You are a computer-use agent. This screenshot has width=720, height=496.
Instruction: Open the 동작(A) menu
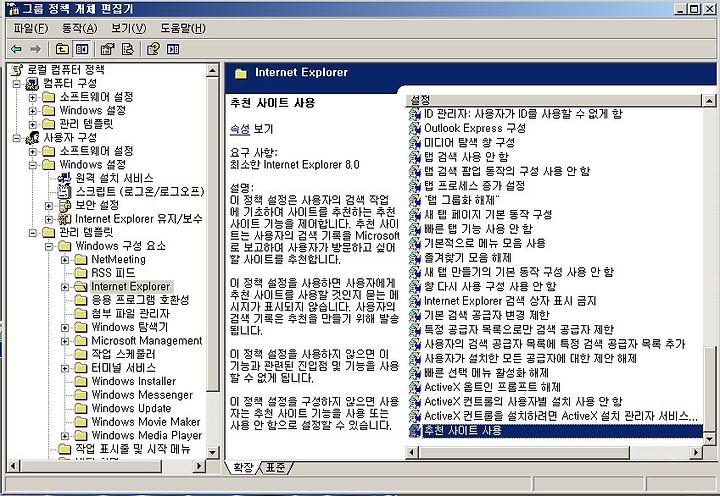tap(79, 28)
